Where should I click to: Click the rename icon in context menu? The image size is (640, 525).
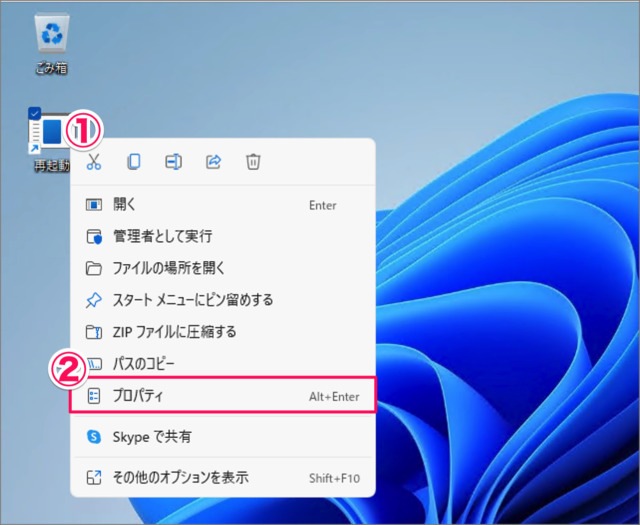point(174,162)
